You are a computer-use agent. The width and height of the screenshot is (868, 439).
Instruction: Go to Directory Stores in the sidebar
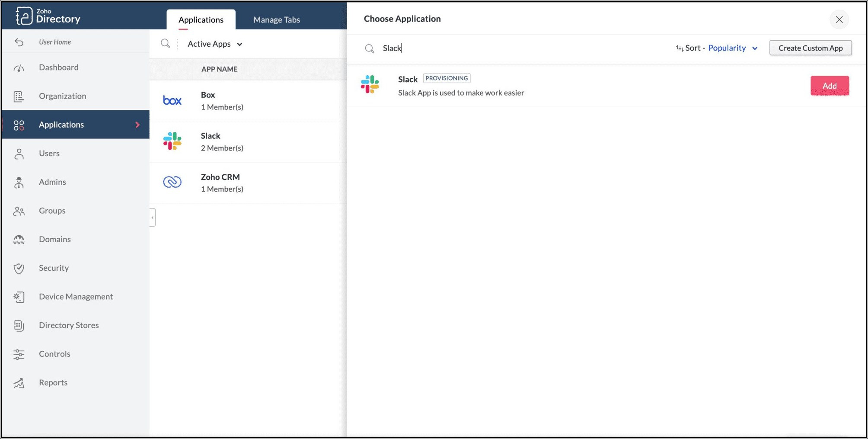[x=75, y=325]
